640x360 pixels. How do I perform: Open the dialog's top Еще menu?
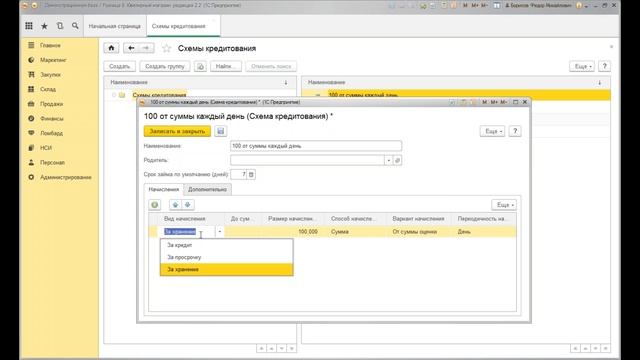coord(493,131)
